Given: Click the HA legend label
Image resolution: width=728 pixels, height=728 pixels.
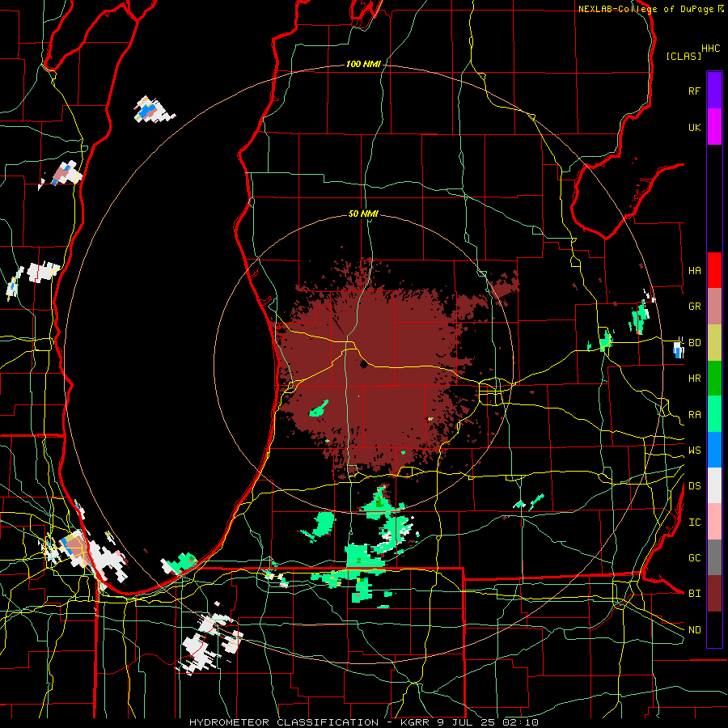Looking at the screenshot, I should point(694,270).
